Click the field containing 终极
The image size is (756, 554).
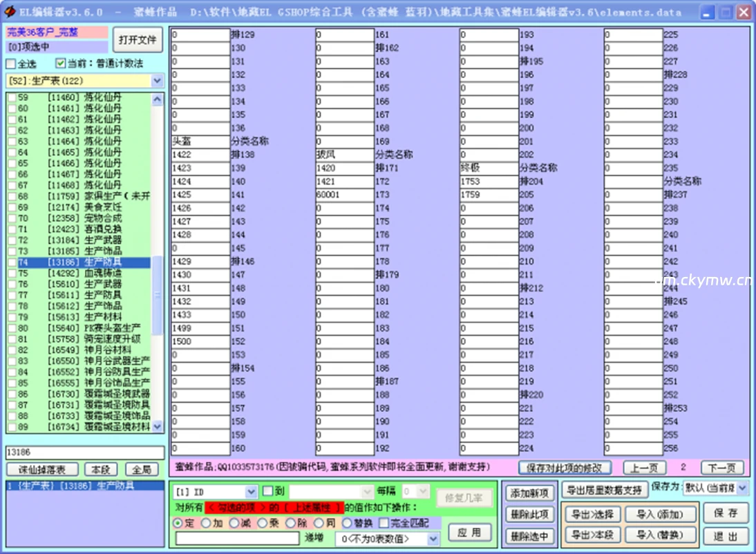point(489,168)
